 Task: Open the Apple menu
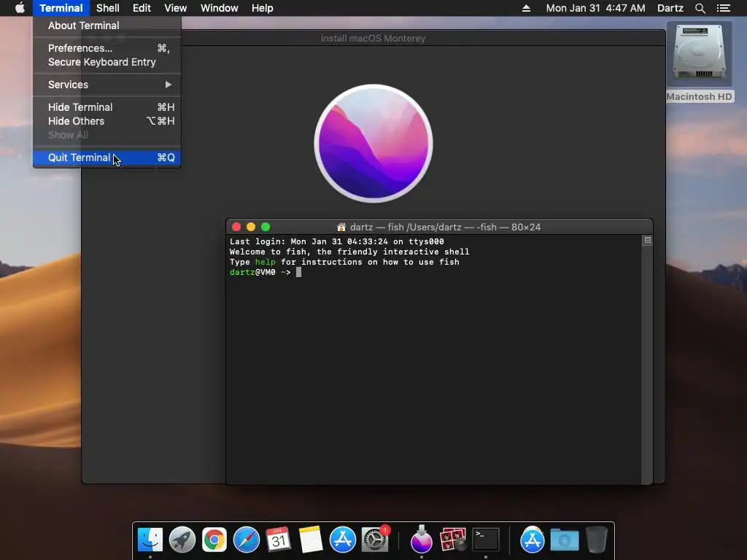pos(20,8)
